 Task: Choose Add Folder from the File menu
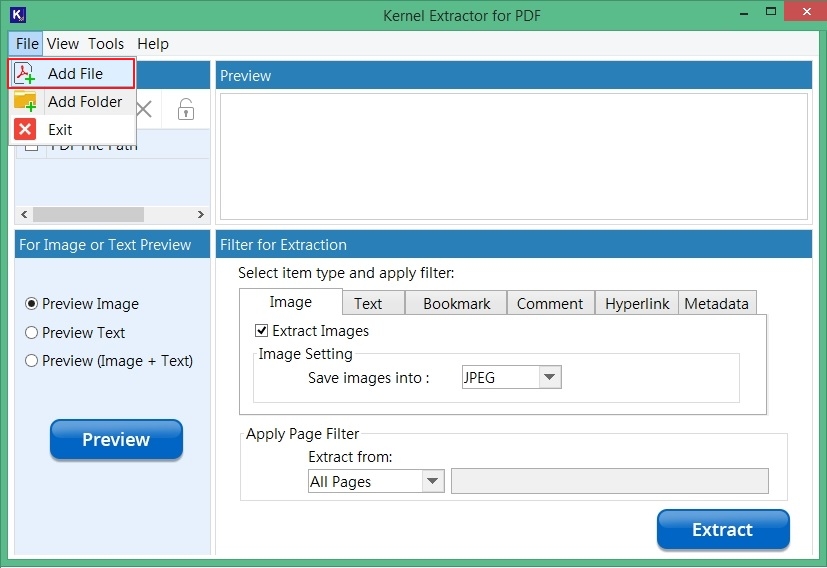(72, 101)
